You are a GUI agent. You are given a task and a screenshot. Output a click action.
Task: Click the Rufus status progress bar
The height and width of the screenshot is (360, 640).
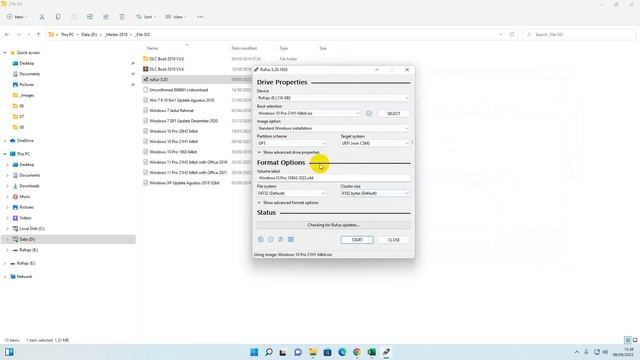click(x=333, y=225)
